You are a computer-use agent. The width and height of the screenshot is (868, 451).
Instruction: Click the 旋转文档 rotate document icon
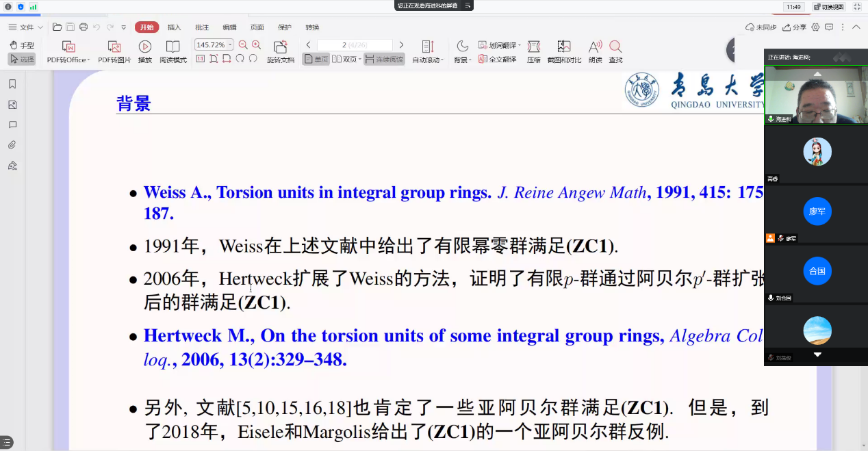280,47
